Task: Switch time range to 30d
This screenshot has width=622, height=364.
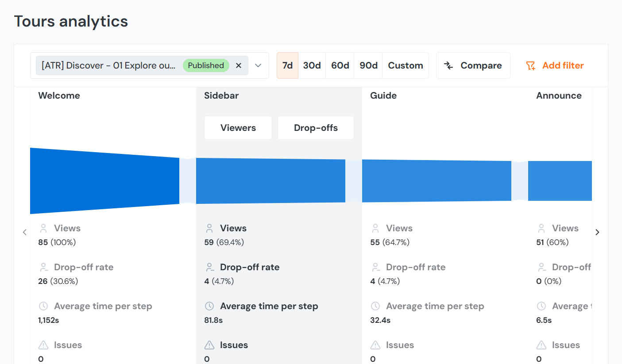Action: [312, 65]
